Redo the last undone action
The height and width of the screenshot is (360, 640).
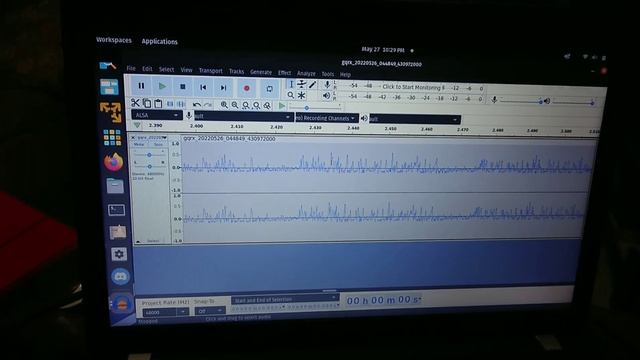(208, 105)
